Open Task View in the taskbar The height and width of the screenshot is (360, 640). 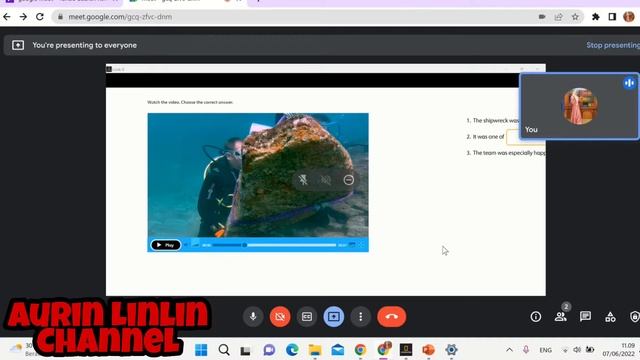[x=245, y=350]
